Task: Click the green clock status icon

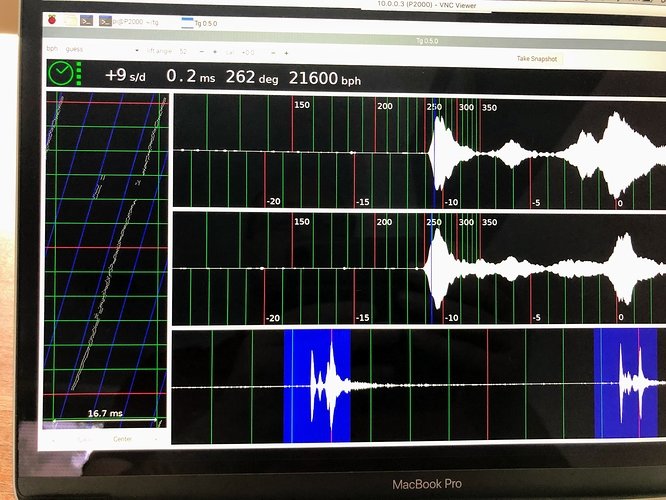Action: pos(62,74)
